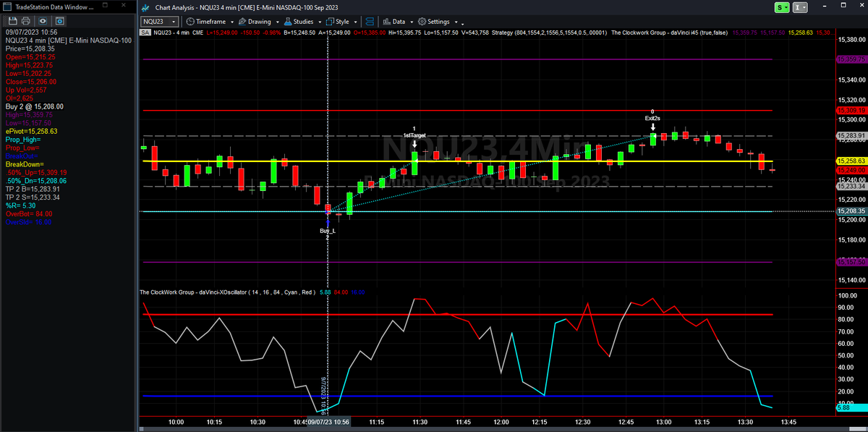Click the 'Buy 2 @ 15,208.00' data row
The image size is (868, 432).
coord(34,106)
